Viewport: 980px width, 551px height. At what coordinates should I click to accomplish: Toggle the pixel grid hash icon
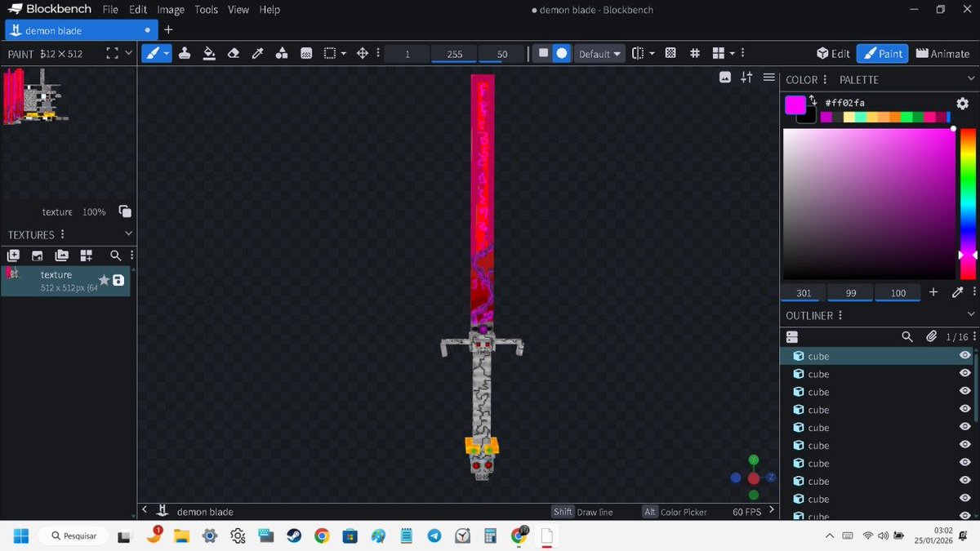(x=695, y=53)
